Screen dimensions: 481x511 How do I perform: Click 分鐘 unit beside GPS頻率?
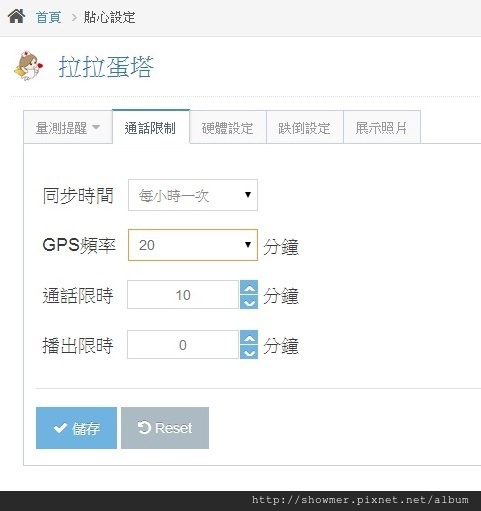[x=281, y=247]
